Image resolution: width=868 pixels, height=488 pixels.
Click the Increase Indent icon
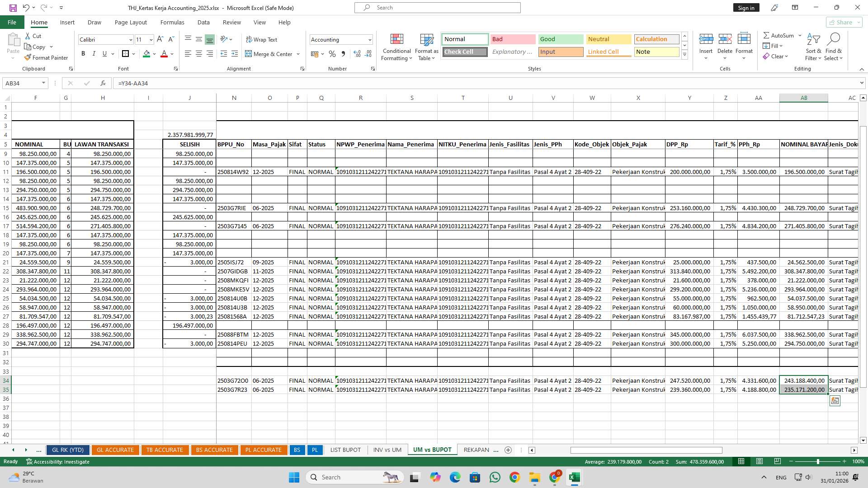click(235, 54)
